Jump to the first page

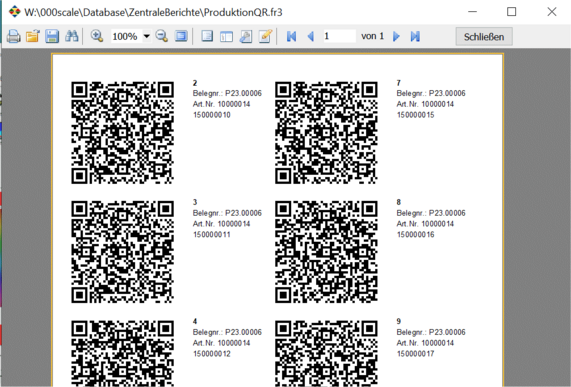pyautogui.click(x=291, y=36)
